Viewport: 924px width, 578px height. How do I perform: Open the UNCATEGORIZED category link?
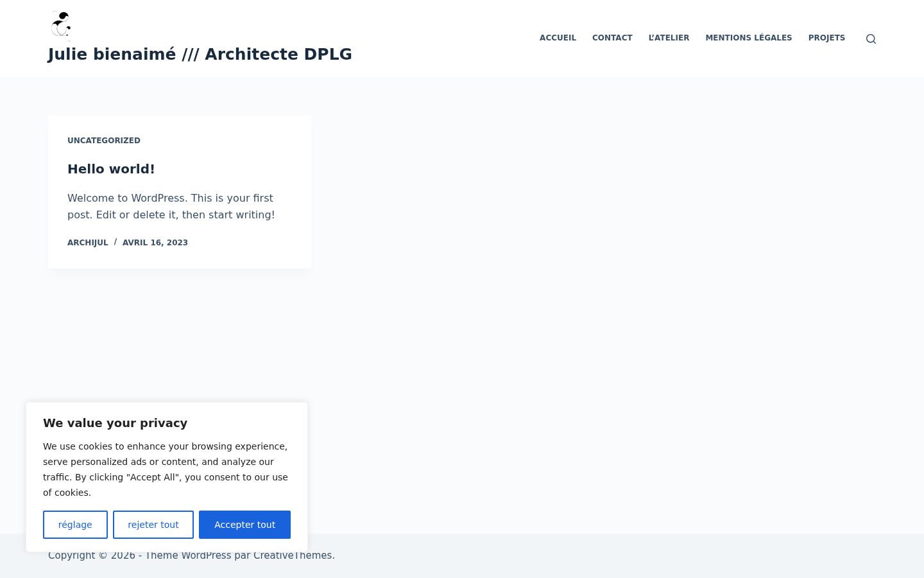104,141
